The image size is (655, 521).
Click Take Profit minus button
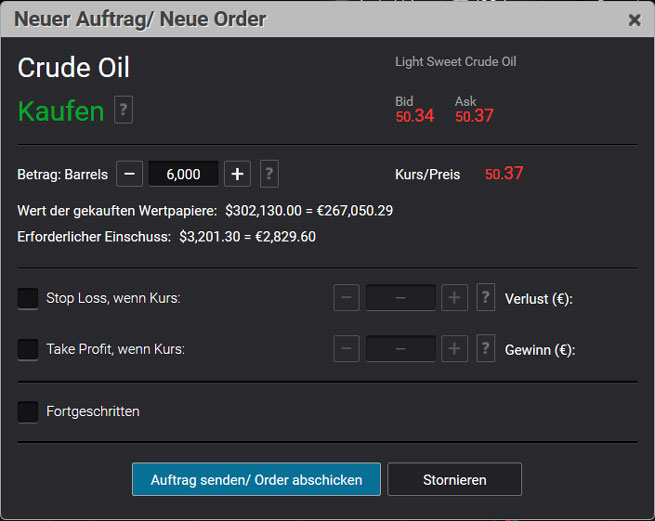[x=346, y=348]
